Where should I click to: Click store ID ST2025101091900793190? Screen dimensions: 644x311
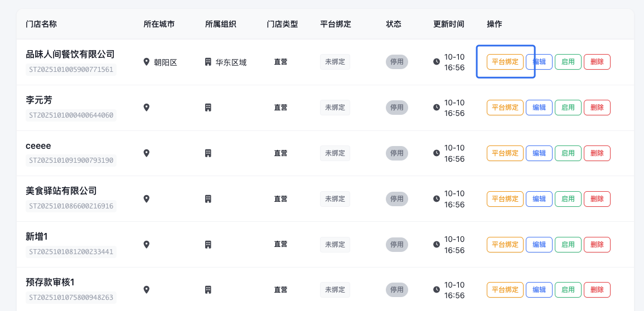[71, 161]
